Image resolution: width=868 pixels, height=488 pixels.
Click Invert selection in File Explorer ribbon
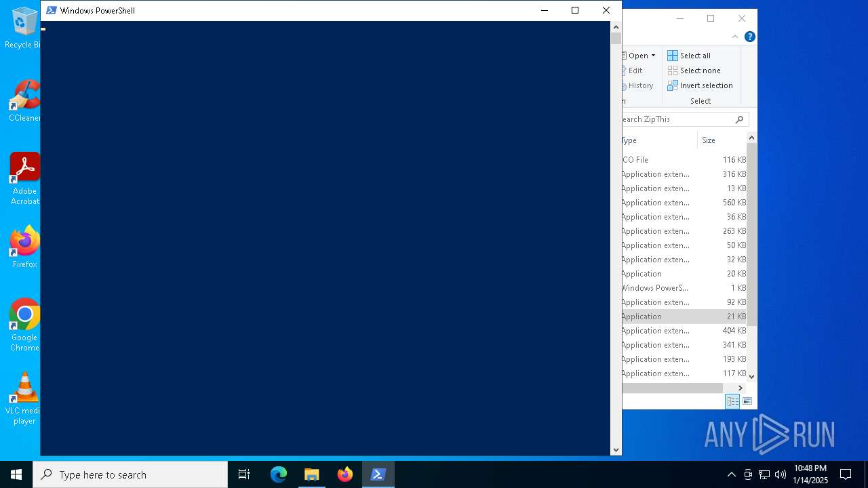700,85
